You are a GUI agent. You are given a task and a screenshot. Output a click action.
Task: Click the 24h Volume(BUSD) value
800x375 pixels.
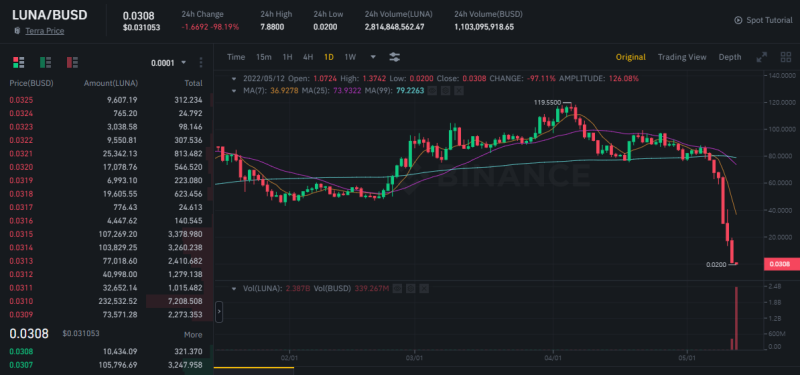[x=484, y=27]
